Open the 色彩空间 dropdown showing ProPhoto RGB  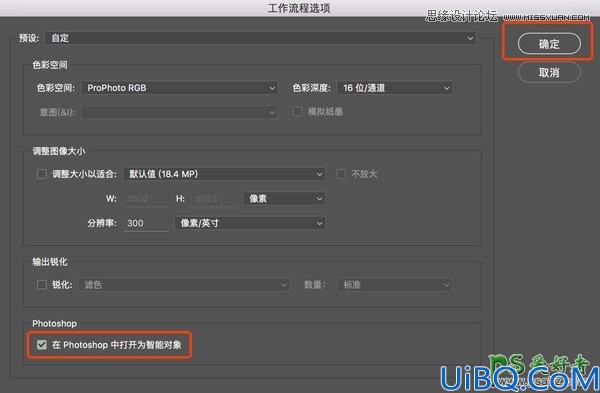tap(180, 88)
